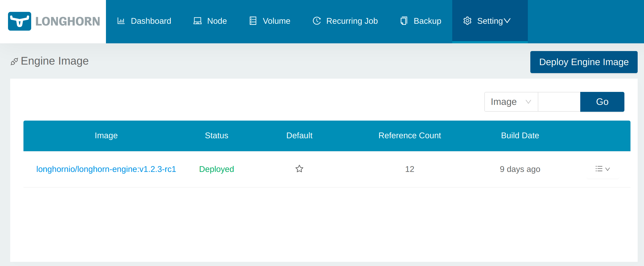Click the link icon beside Engine Image heading
Viewport: 644px width, 266px height.
pyautogui.click(x=15, y=61)
